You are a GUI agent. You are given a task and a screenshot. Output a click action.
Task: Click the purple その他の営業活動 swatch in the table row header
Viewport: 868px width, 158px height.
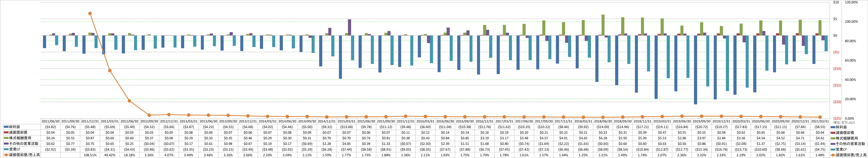click(x=6, y=144)
